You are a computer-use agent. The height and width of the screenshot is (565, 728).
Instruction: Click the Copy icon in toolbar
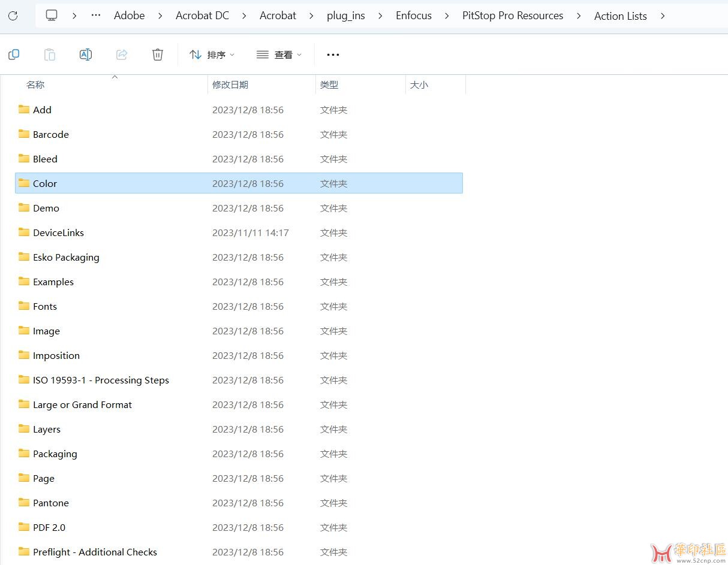[14, 55]
